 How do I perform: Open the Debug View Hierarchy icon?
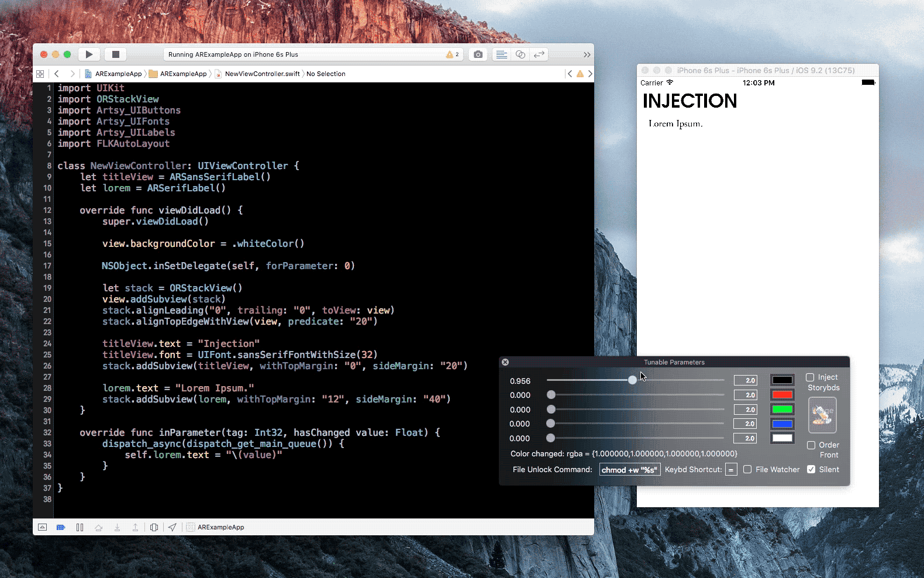click(154, 527)
